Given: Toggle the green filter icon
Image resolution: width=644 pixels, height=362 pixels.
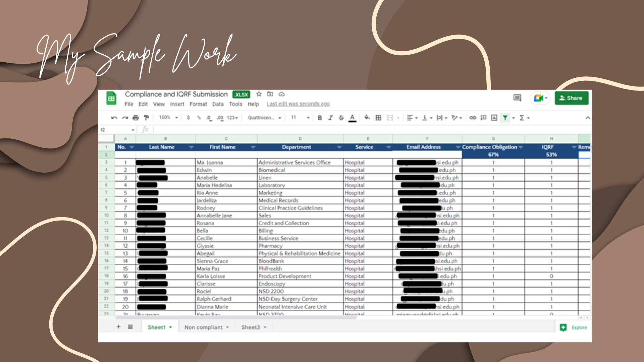Looking at the screenshot, I should point(505,118).
